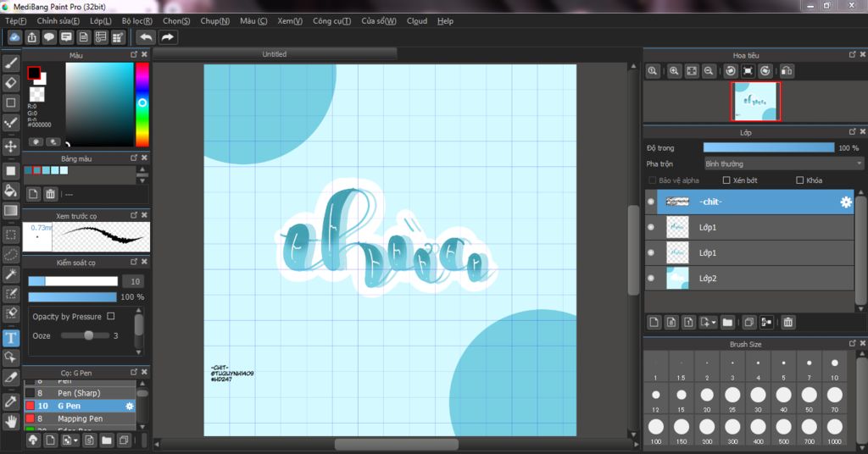Select the Bucket fill tool
Screen dimensions: 868x454
[11, 191]
